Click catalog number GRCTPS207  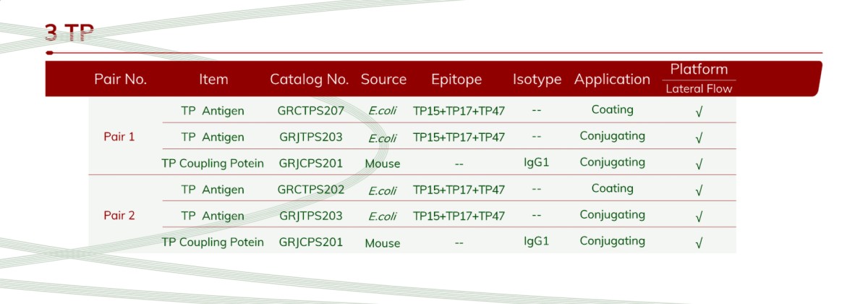click(311, 111)
